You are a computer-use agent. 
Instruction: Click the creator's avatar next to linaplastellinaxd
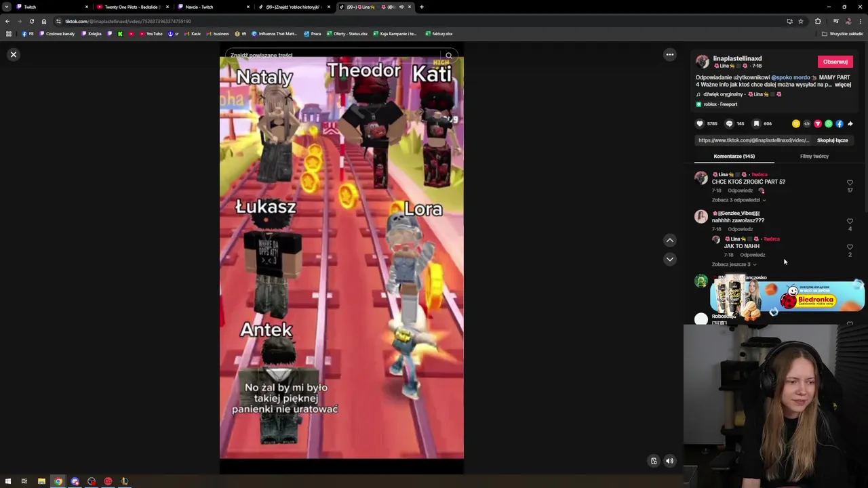703,62
